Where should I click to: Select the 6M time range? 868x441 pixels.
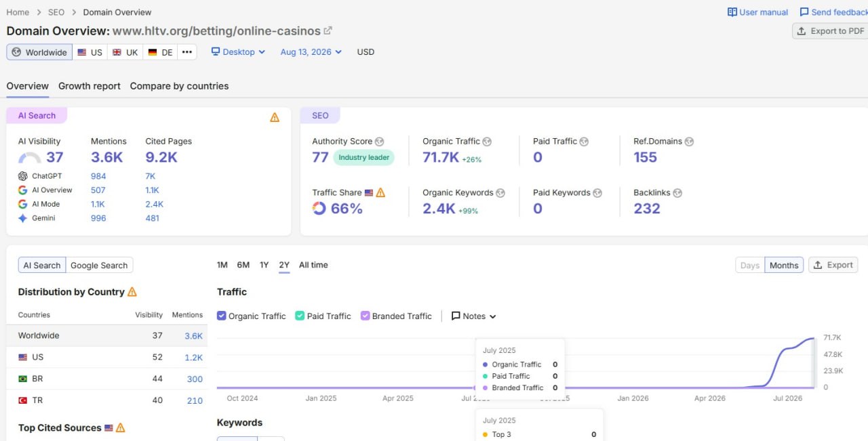[x=243, y=265]
